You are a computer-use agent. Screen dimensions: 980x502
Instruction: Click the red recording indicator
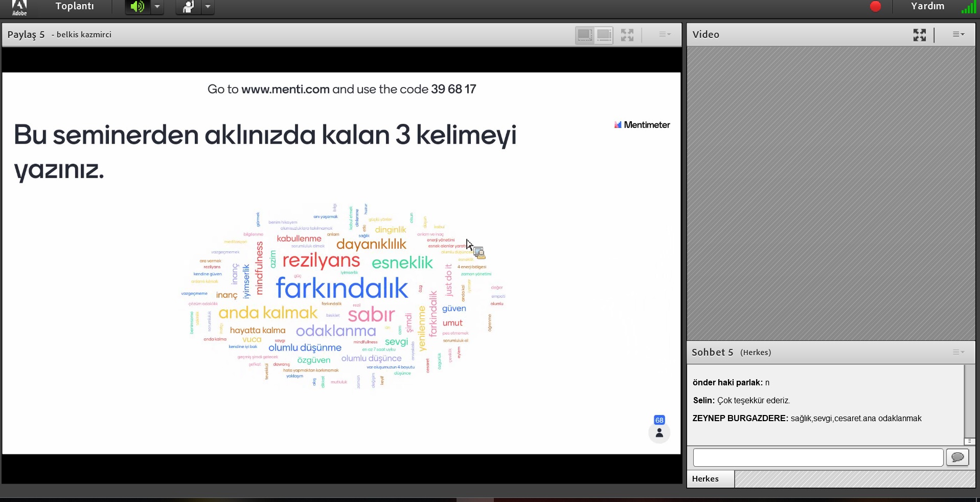pos(876,6)
